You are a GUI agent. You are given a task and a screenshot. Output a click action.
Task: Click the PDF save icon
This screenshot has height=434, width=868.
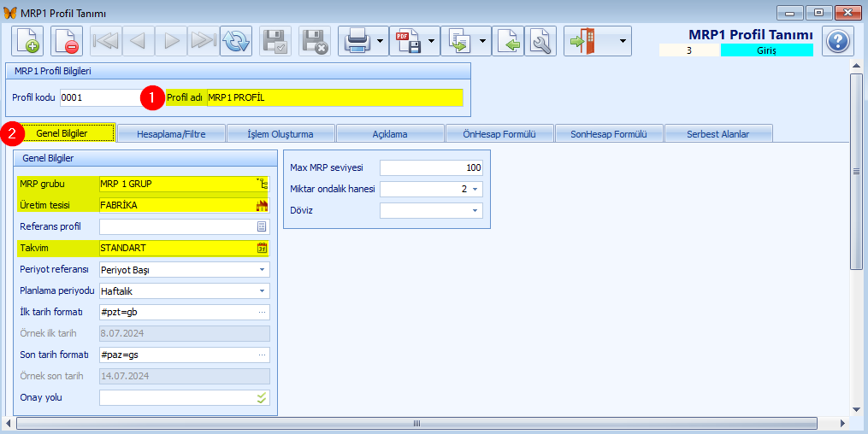[x=407, y=41]
